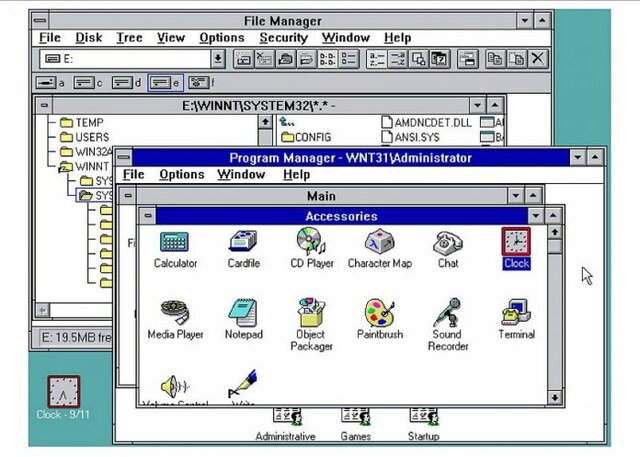This screenshot has width=640, height=457.
Task: Select the Character Map icon
Action: coord(379,242)
